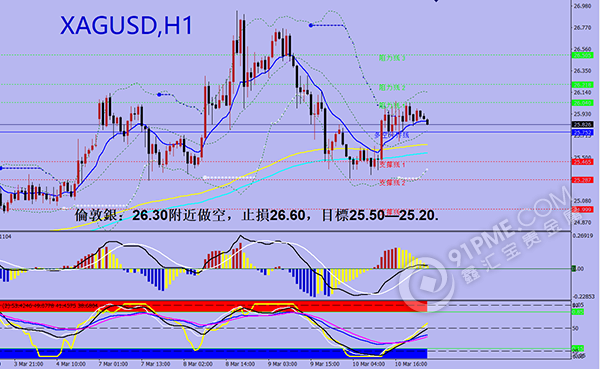This screenshot has width=600, height=369.
Task: Select the red 25.287 support price tag
Action: [x=582, y=180]
